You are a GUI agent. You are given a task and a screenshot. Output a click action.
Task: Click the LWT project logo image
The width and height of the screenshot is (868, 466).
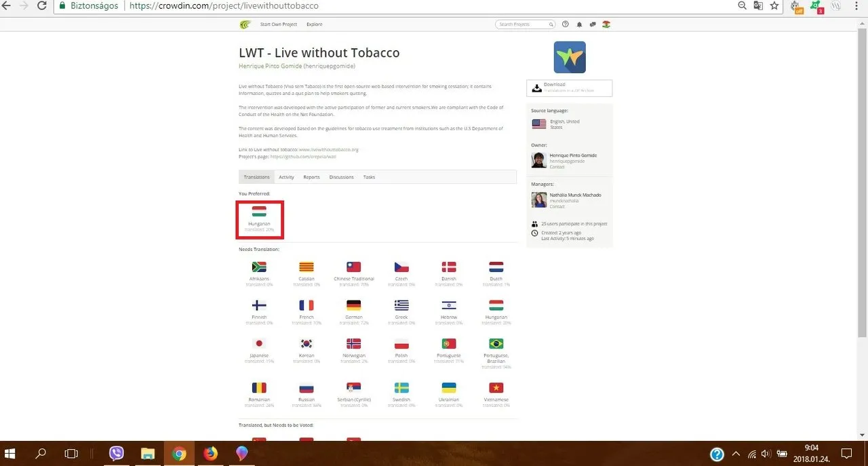[x=570, y=57]
